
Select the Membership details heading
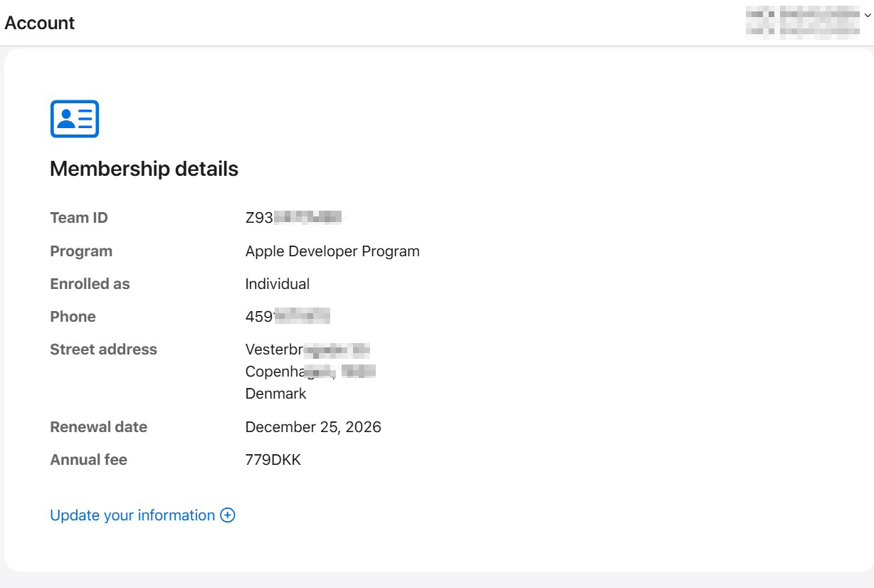[144, 169]
